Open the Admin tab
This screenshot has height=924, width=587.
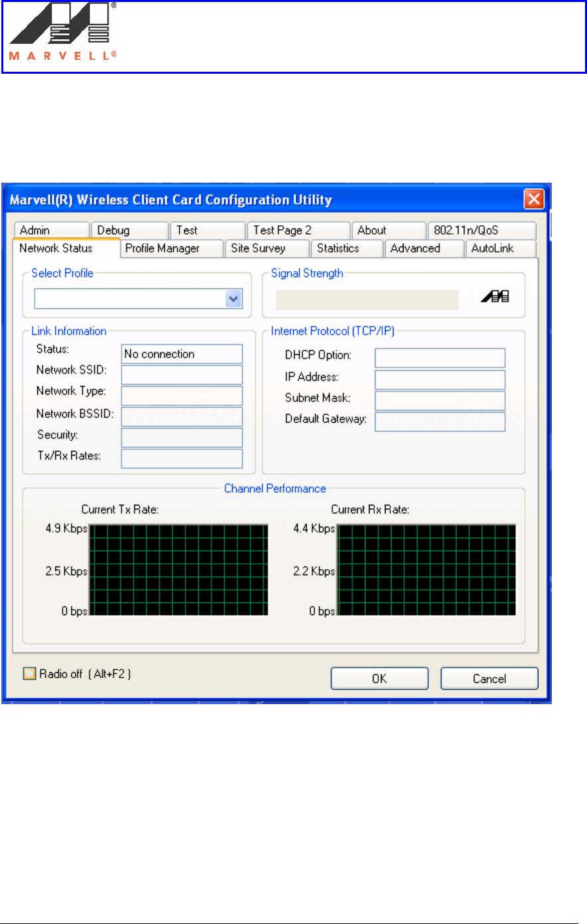[x=51, y=230]
